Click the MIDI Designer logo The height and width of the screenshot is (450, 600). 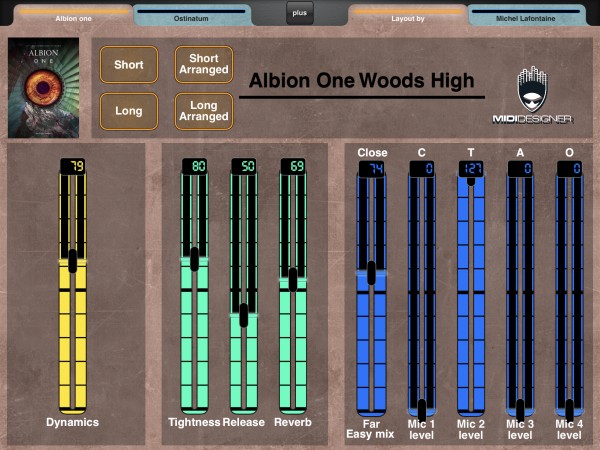[532, 96]
